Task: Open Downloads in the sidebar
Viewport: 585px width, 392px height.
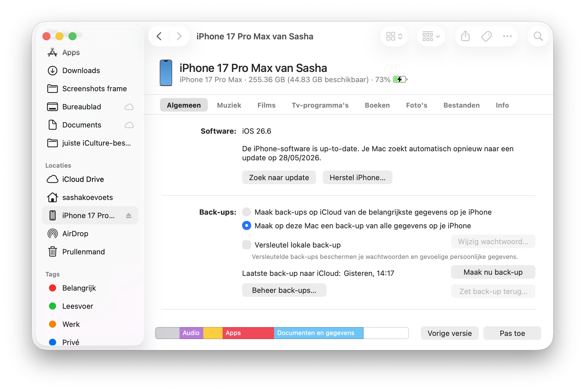Action: tap(90, 71)
